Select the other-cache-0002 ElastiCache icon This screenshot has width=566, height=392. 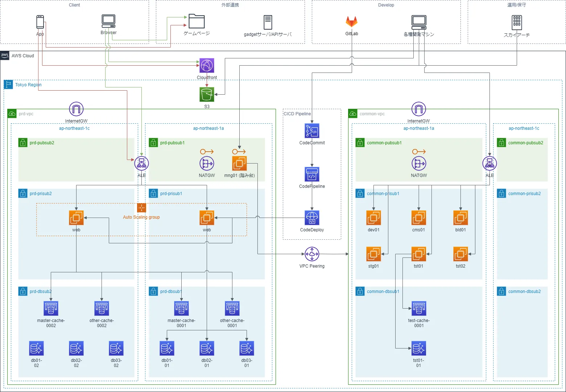coord(102,309)
